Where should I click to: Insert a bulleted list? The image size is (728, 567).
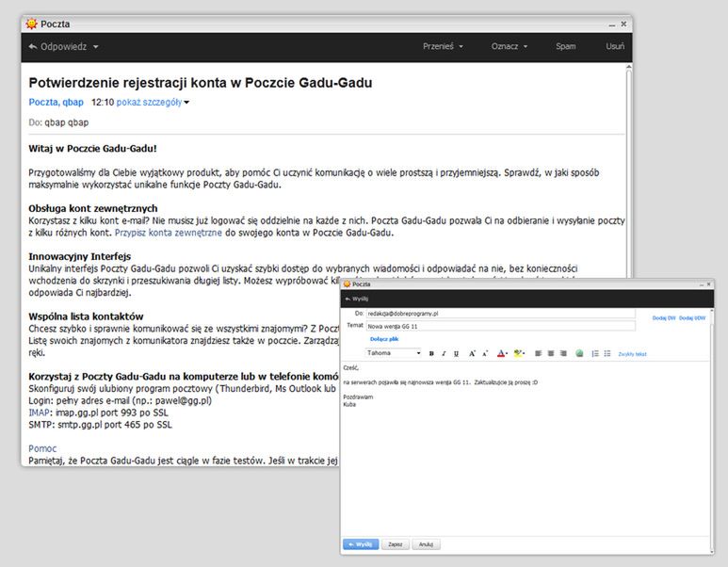[x=607, y=354]
